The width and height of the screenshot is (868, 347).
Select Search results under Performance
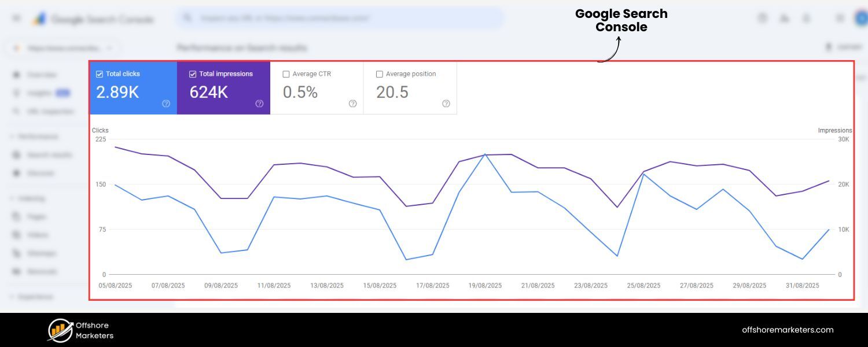tap(49, 154)
